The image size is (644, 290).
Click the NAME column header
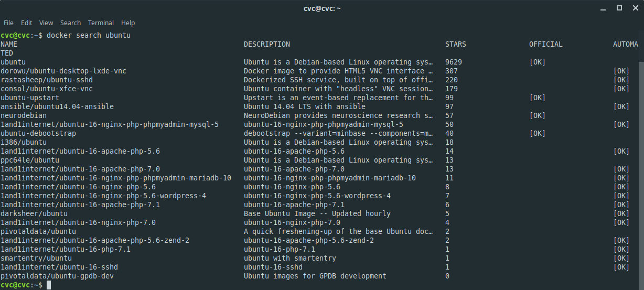tap(9, 44)
